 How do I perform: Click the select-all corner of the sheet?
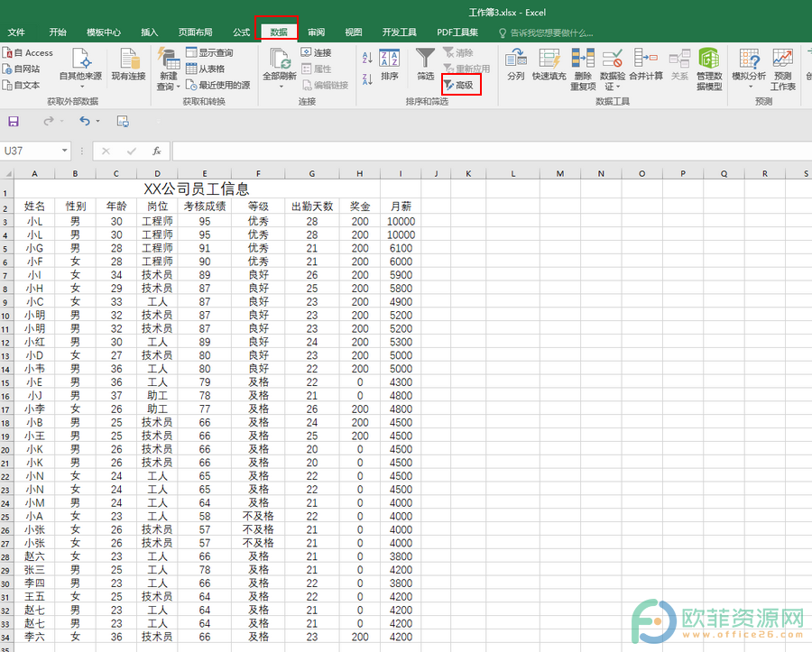click(6, 174)
